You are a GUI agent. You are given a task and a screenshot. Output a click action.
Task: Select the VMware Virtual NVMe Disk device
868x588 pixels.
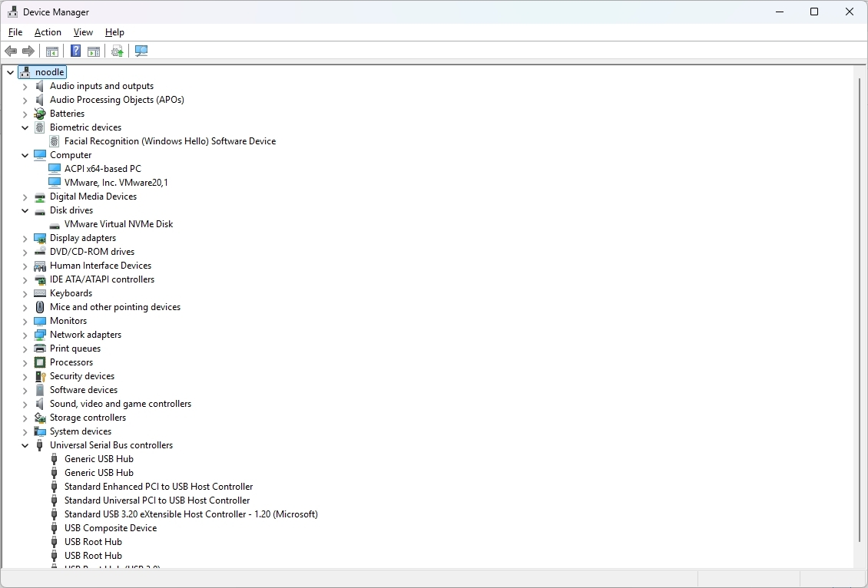point(118,224)
